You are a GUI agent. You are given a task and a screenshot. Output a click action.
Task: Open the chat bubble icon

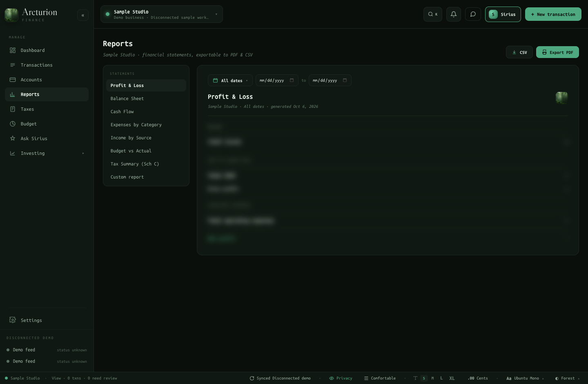click(473, 14)
